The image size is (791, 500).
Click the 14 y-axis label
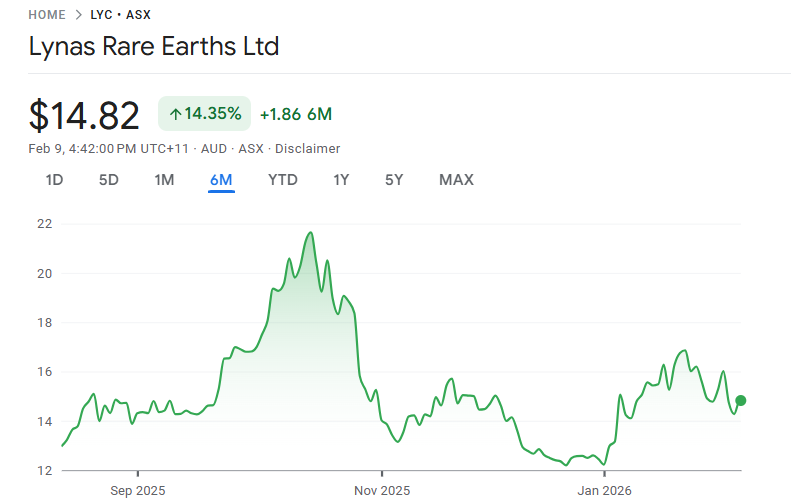click(x=45, y=421)
